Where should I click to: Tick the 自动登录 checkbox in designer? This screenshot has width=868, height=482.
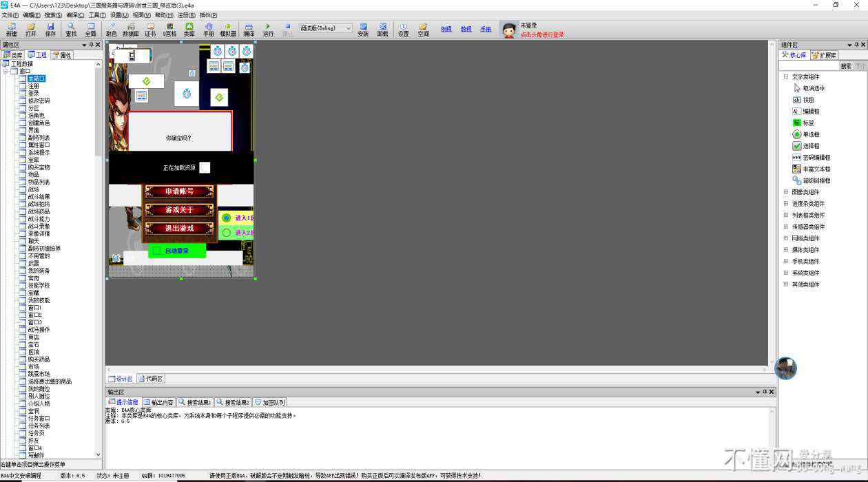click(x=157, y=251)
